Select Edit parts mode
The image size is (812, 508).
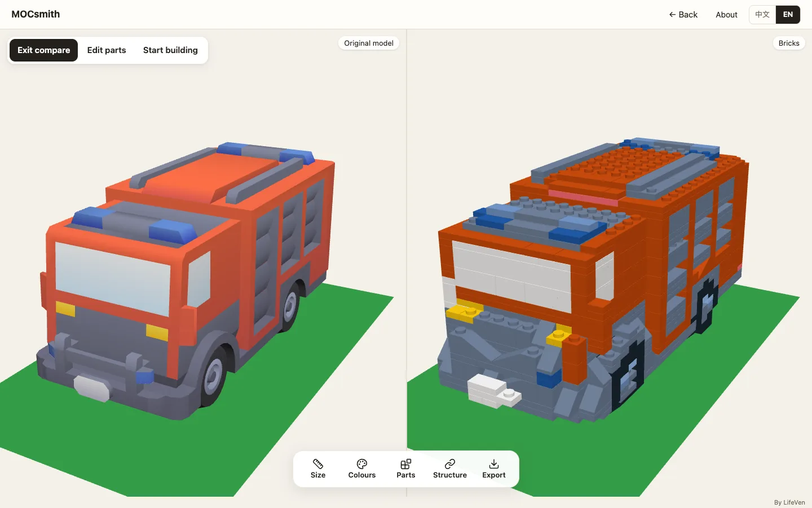tap(107, 50)
